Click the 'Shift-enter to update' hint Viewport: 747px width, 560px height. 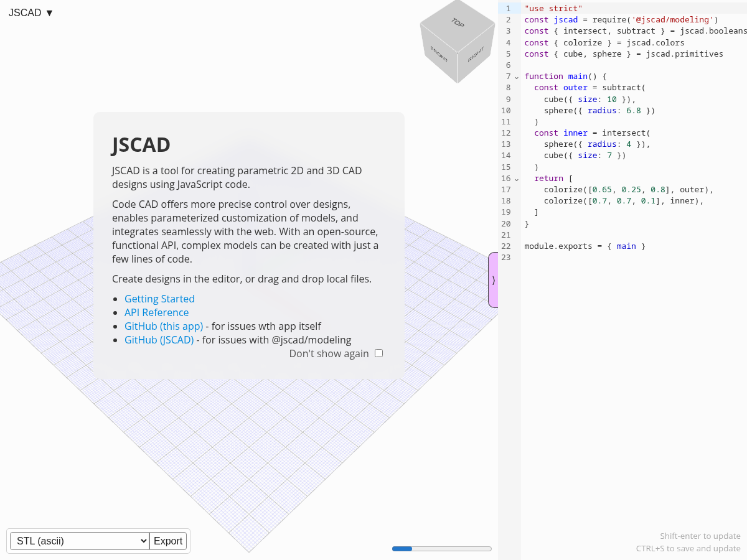700,536
